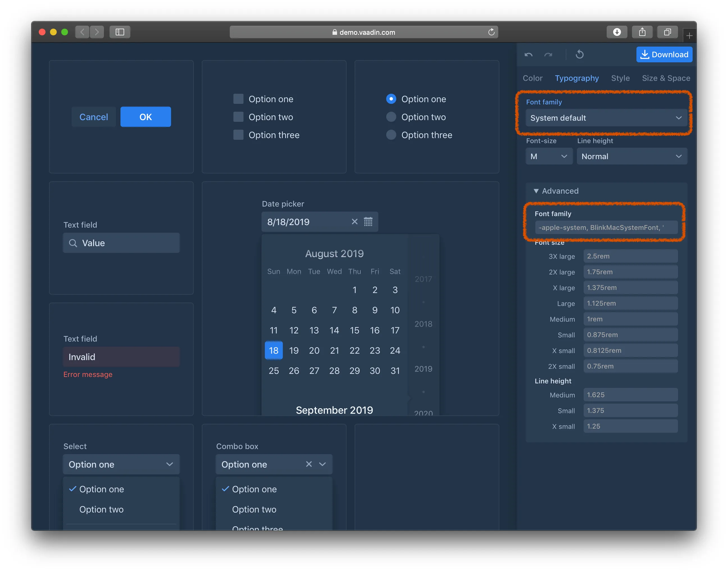Click the Download button
728x572 pixels.
[x=664, y=54]
